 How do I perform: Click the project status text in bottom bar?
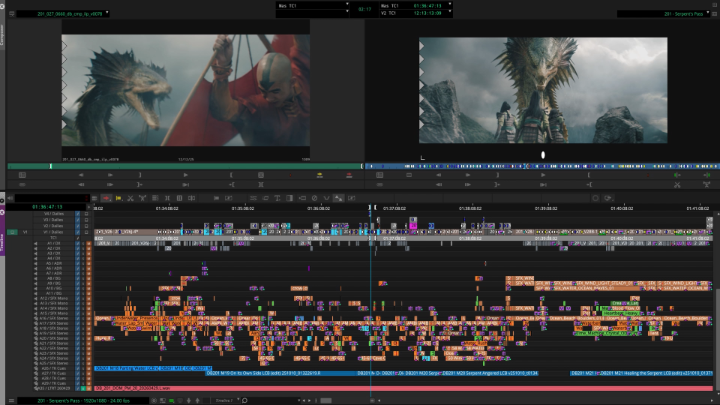[83, 400]
